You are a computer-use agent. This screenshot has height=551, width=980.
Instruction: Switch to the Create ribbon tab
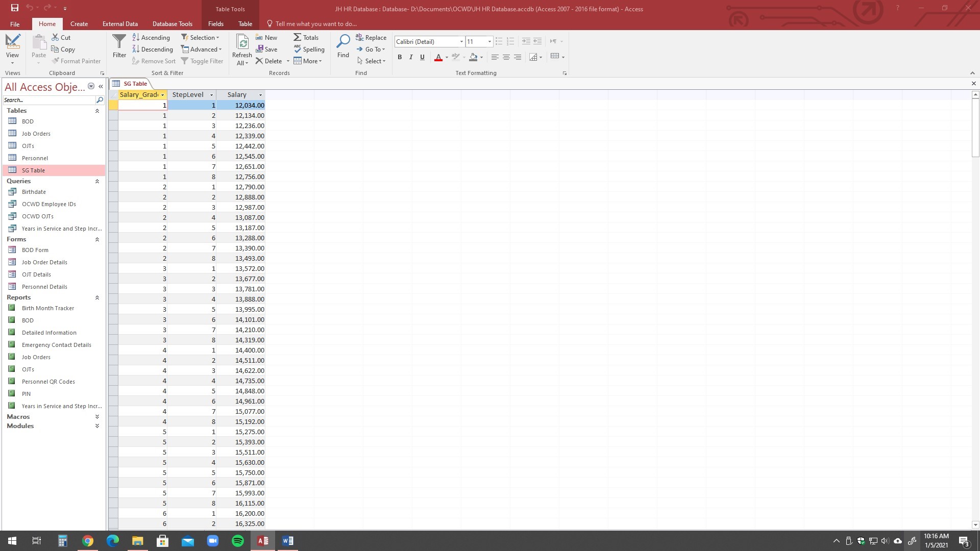pyautogui.click(x=79, y=23)
